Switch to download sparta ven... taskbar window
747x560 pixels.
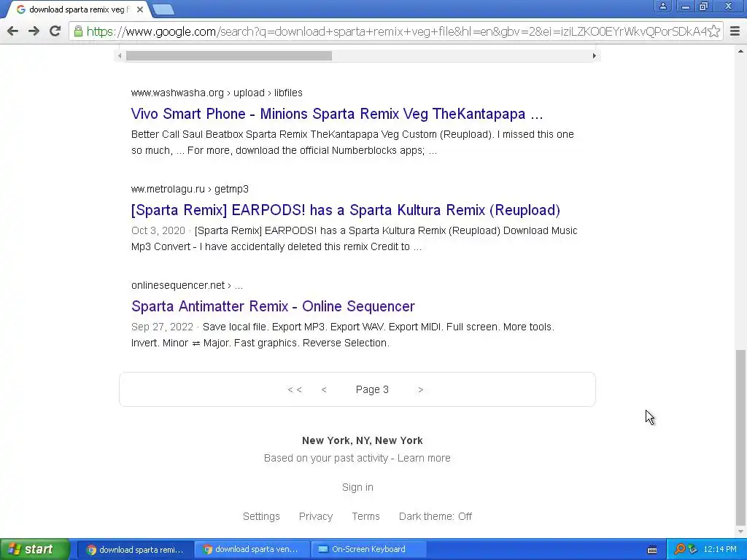pyautogui.click(x=252, y=550)
